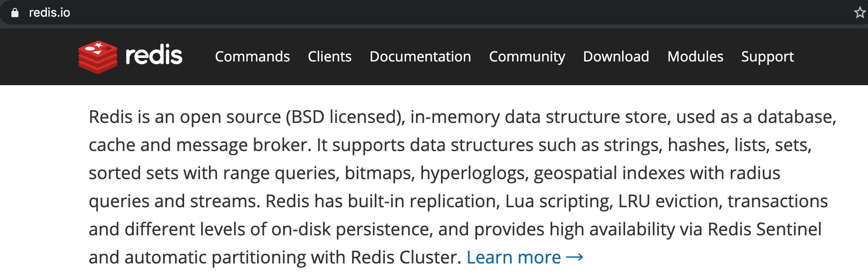Select Support in the navigation bar

[x=767, y=57]
